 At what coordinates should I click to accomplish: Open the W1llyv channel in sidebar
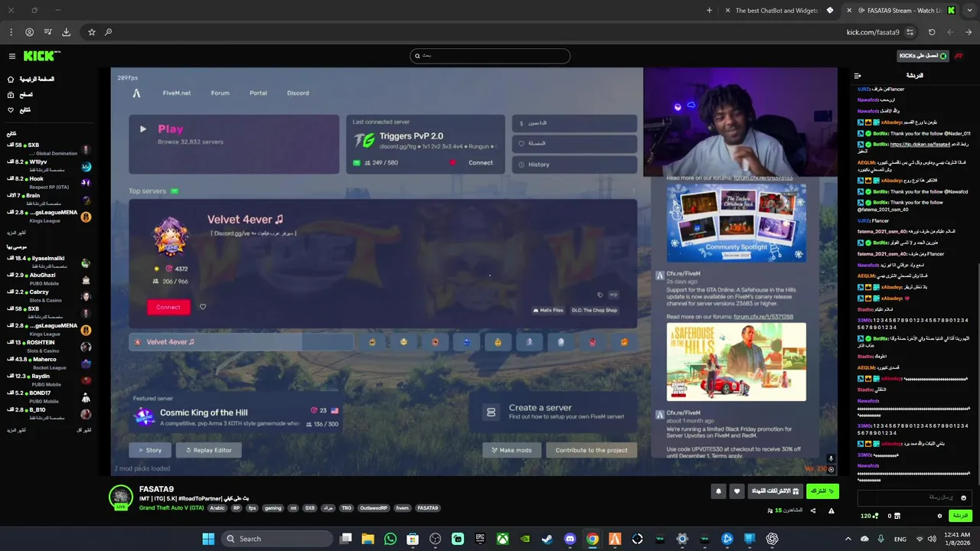[x=47, y=165]
